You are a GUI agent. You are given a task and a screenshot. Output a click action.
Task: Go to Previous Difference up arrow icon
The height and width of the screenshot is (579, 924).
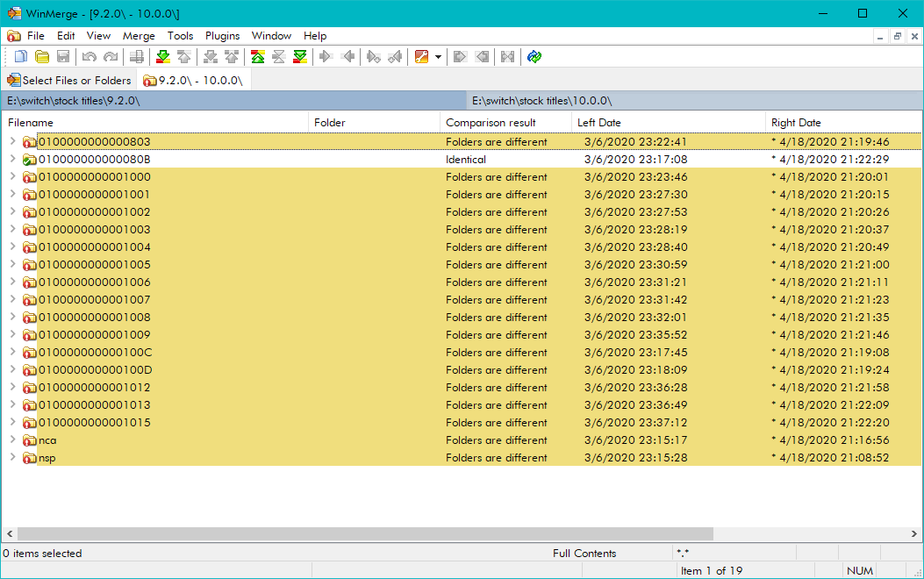pyautogui.click(x=184, y=56)
